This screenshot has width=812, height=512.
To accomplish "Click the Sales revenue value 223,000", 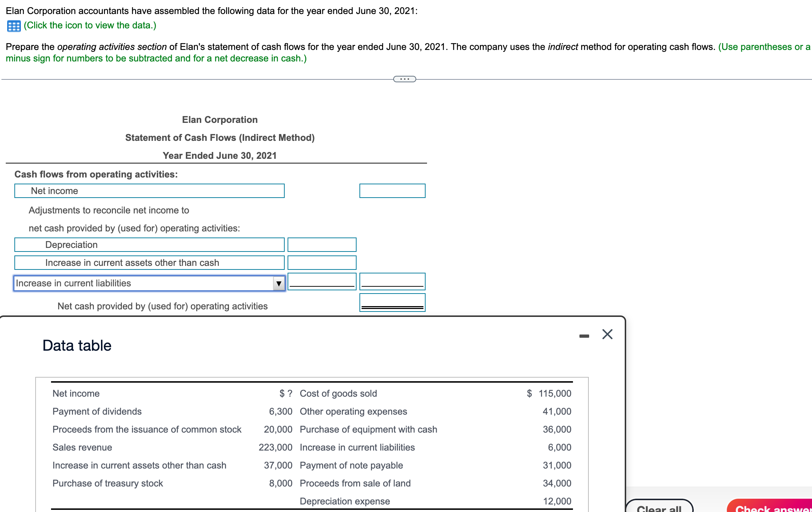I will click(275, 447).
